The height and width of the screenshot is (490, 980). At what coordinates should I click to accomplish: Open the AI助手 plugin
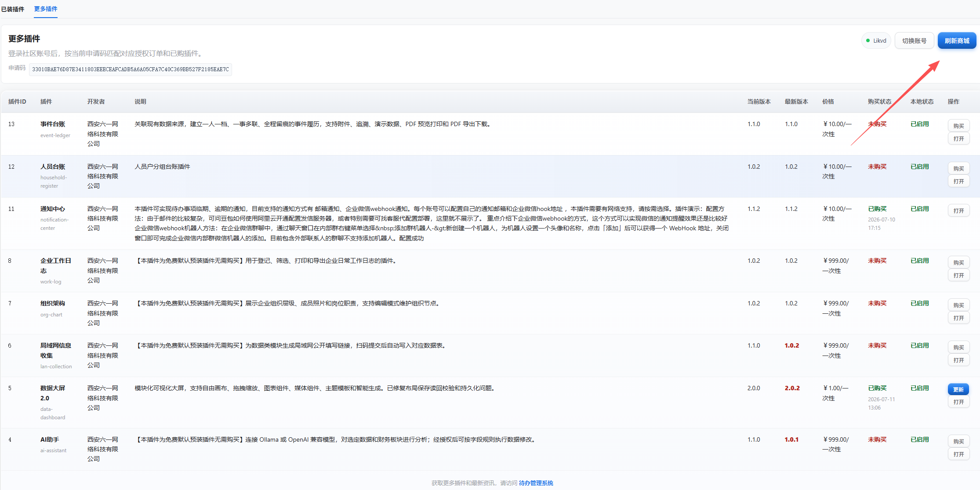[x=958, y=454]
